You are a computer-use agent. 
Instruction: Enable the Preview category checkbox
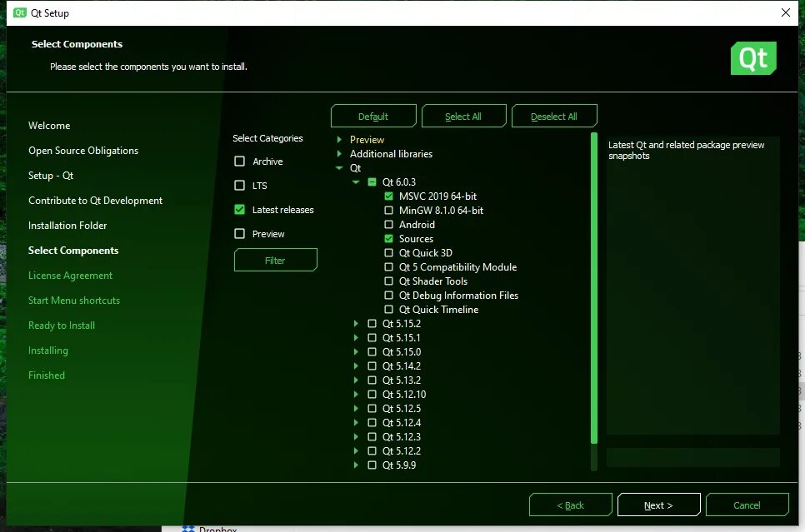(239, 233)
